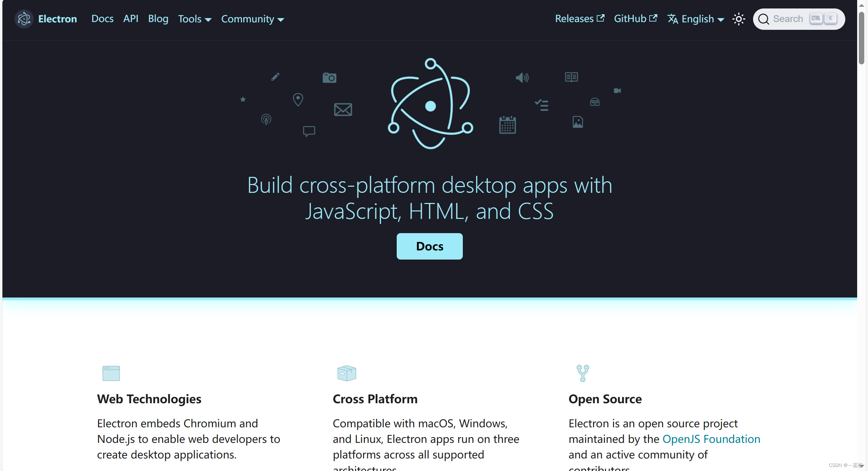Screen dimensions: 868x471
Task: Open Docs in the navbar
Action: coord(102,19)
